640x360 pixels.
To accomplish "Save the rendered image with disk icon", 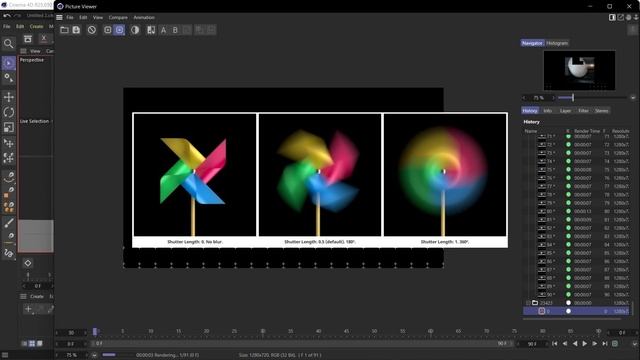I will [76, 30].
